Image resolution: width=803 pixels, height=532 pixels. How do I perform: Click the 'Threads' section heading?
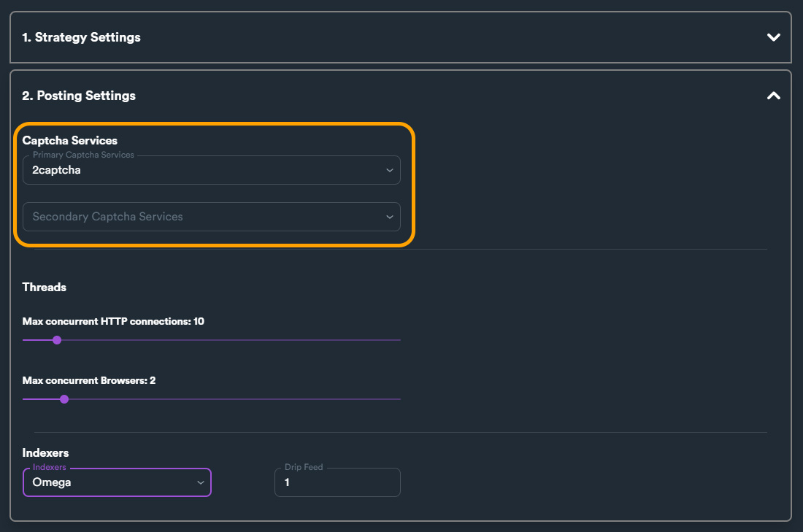tap(45, 287)
